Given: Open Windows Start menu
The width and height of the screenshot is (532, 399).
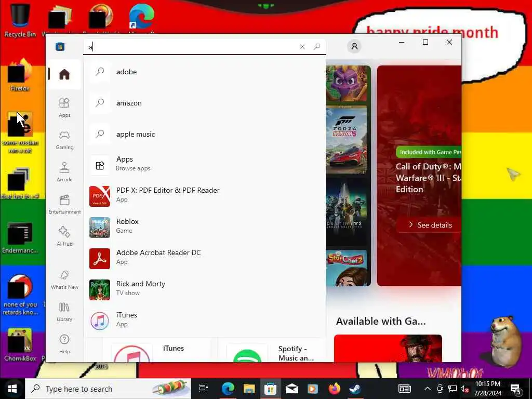Looking at the screenshot, I should click(x=12, y=389).
